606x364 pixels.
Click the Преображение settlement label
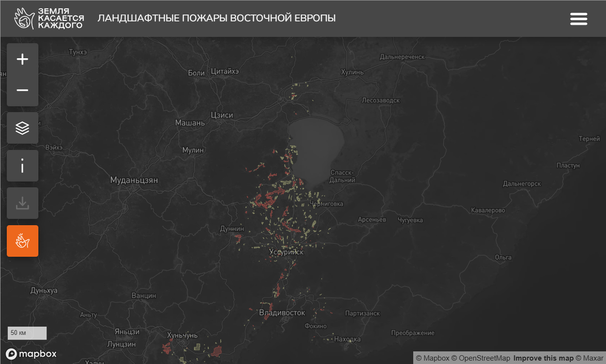[413, 333]
